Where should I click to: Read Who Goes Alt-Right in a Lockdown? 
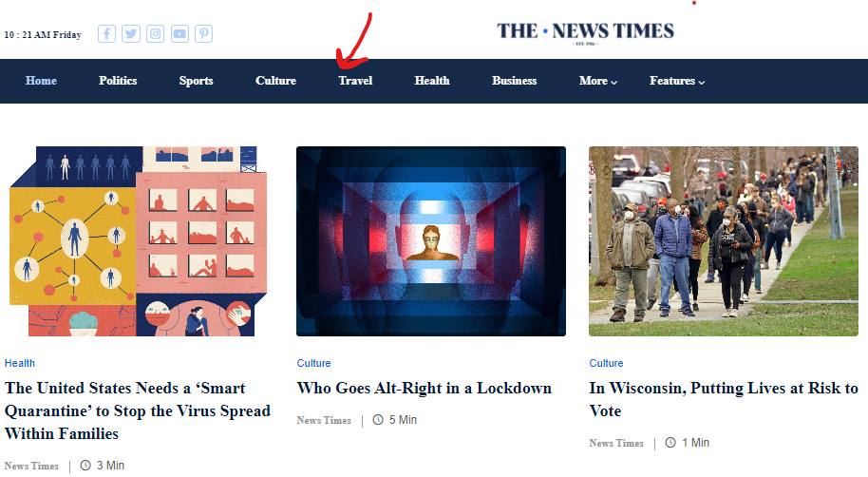[x=425, y=388]
